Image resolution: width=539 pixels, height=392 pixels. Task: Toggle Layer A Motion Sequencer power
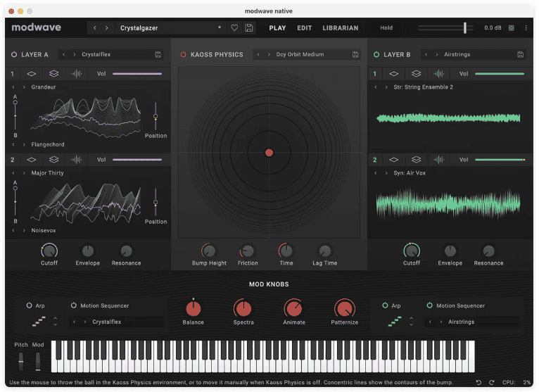[74, 305]
